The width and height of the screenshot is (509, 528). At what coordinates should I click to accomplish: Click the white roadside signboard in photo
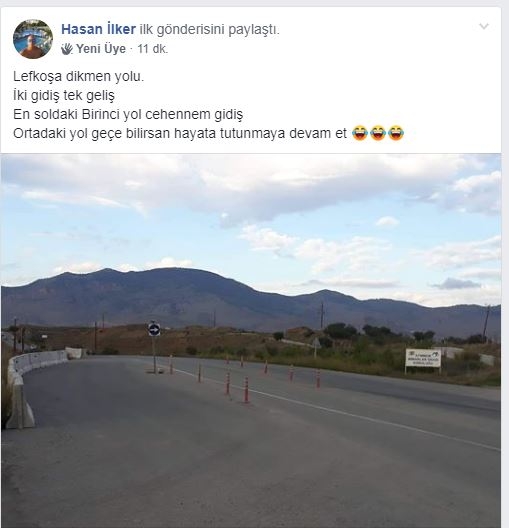pyautogui.click(x=423, y=358)
